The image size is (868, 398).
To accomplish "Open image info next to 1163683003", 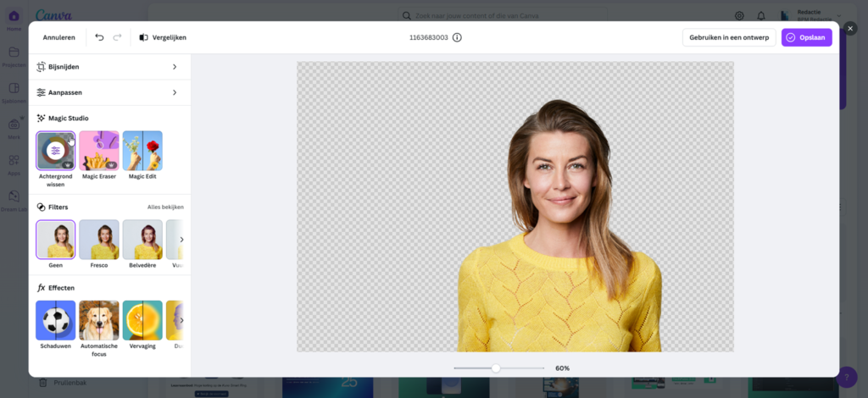I will pos(457,37).
